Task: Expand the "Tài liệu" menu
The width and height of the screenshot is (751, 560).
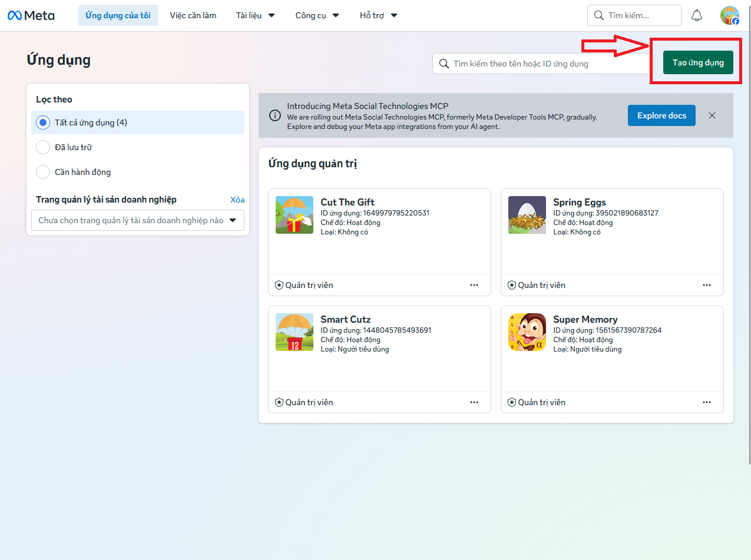Action: coord(256,15)
